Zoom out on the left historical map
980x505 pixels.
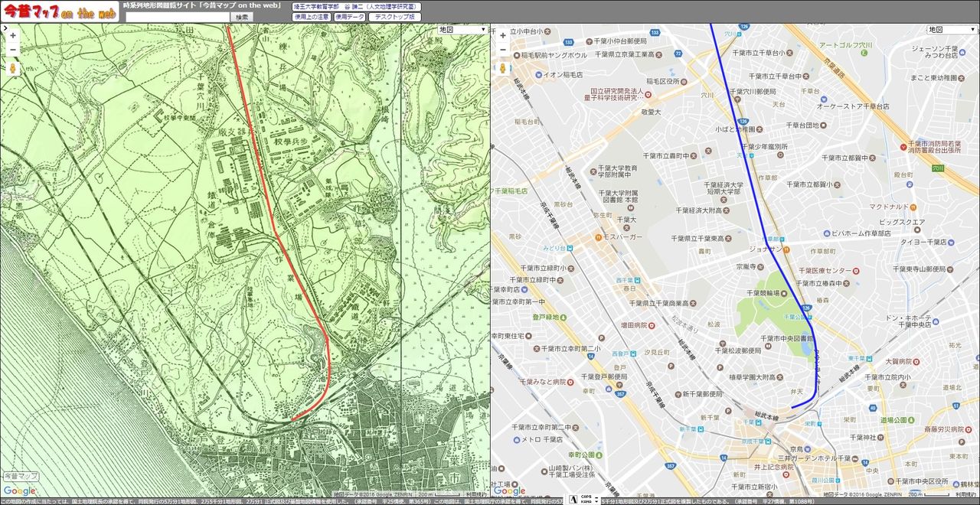pyautogui.click(x=13, y=50)
